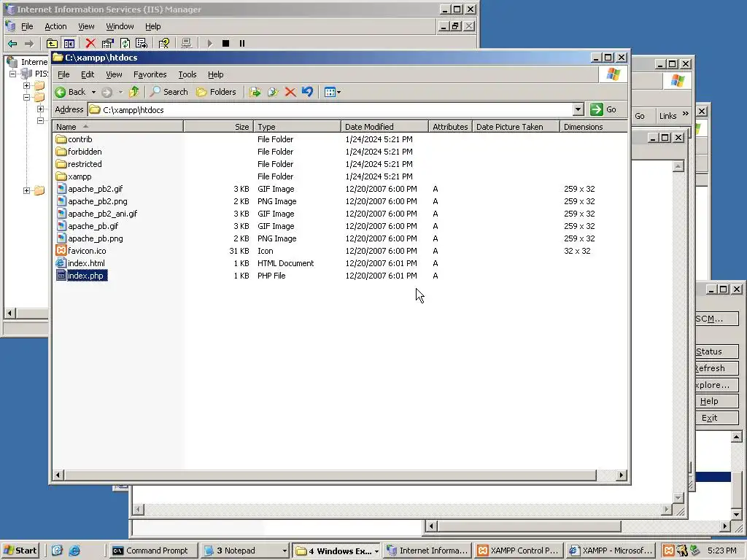Viewport: 747px width, 560px height.
Task: Open Properties icon in IIS Manager toolbar
Action: 108,43
